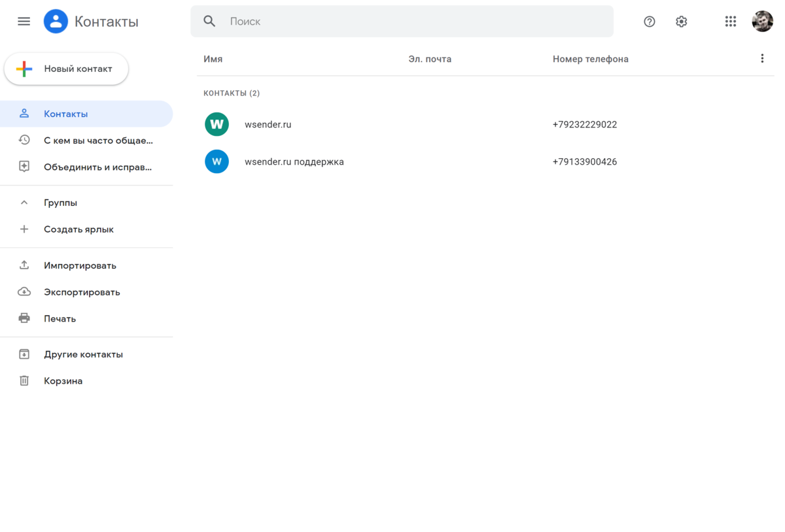Click the merge and fix icon

(24, 167)
